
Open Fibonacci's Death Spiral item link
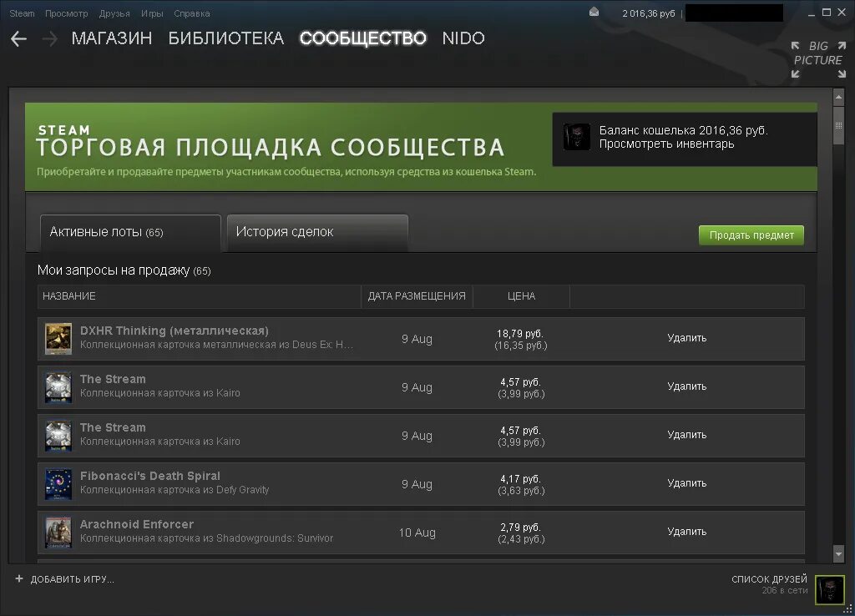(150, 476)
